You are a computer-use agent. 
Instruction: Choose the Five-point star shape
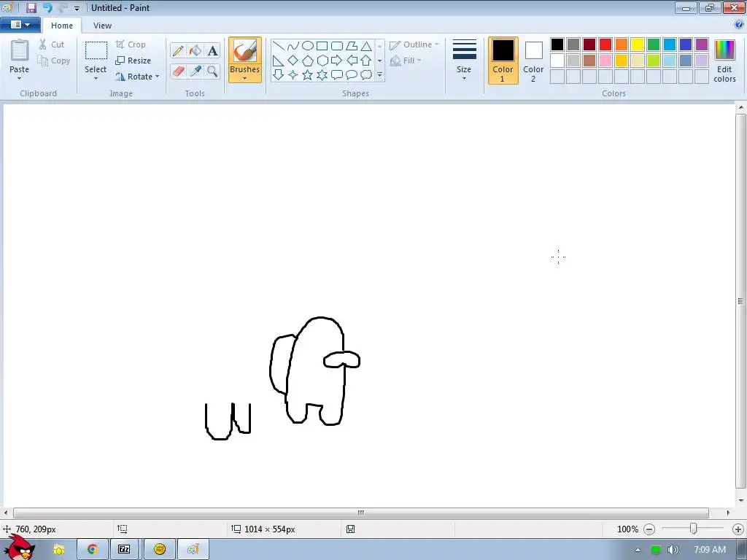click(308, 75)
